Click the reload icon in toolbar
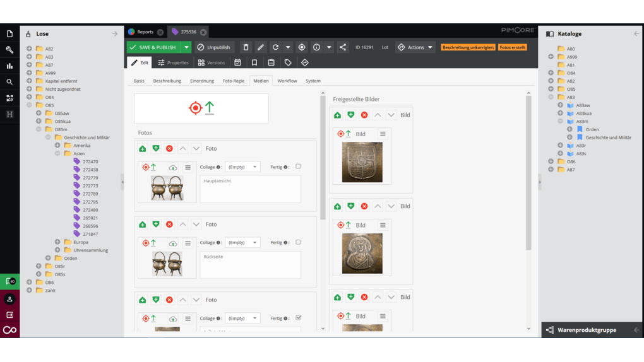Viewport: 644px width, 362px height. pyautogui.click(x=275, y=47)
